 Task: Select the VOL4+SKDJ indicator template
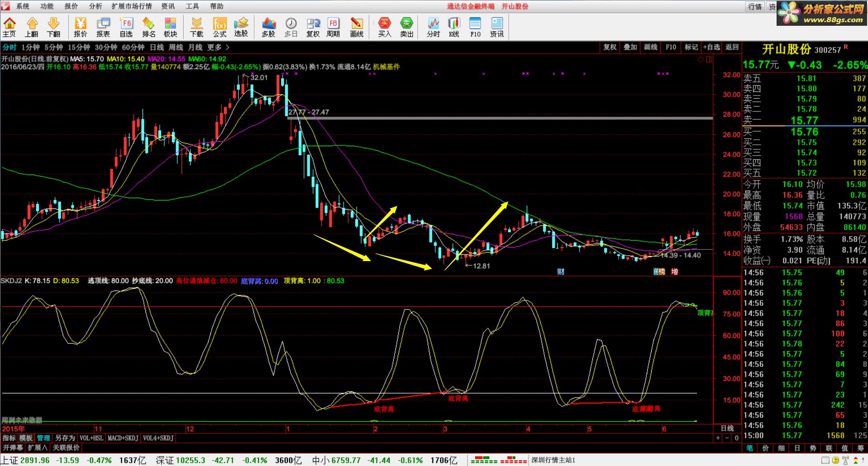[x=158, y=438]
